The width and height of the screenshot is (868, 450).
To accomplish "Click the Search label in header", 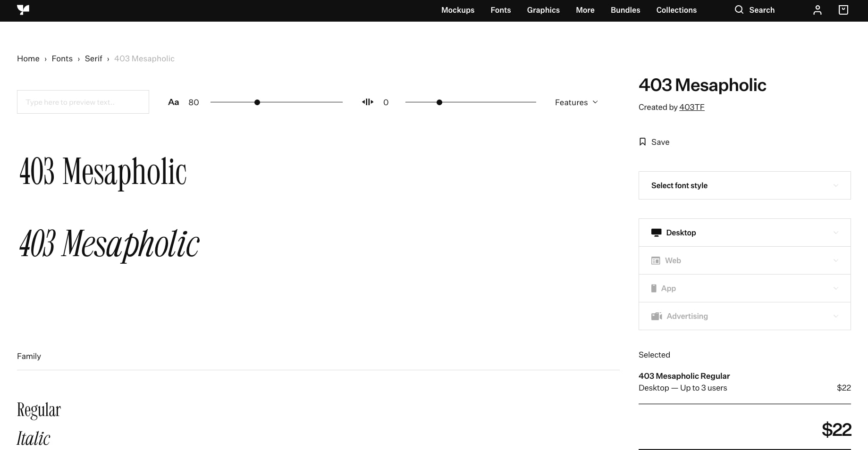I will pyautogui.click(x=762, y=10).
